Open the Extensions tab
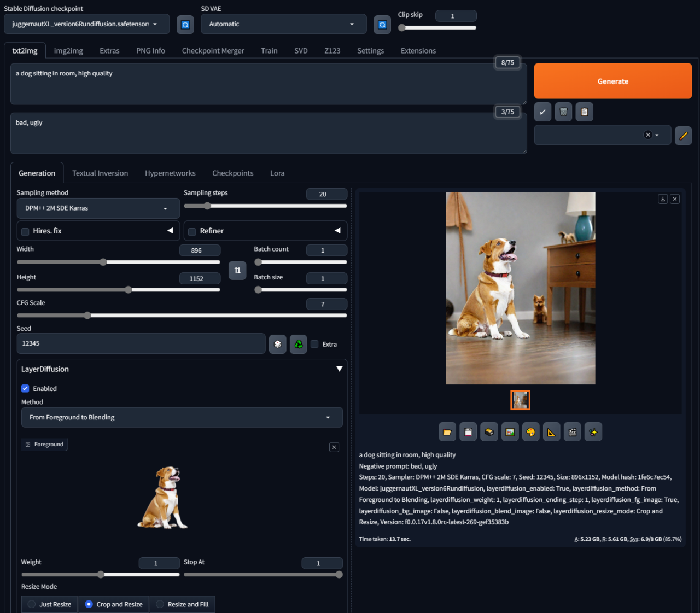The width and height of the screenshot is (700, 613). [x=418, y=51]
